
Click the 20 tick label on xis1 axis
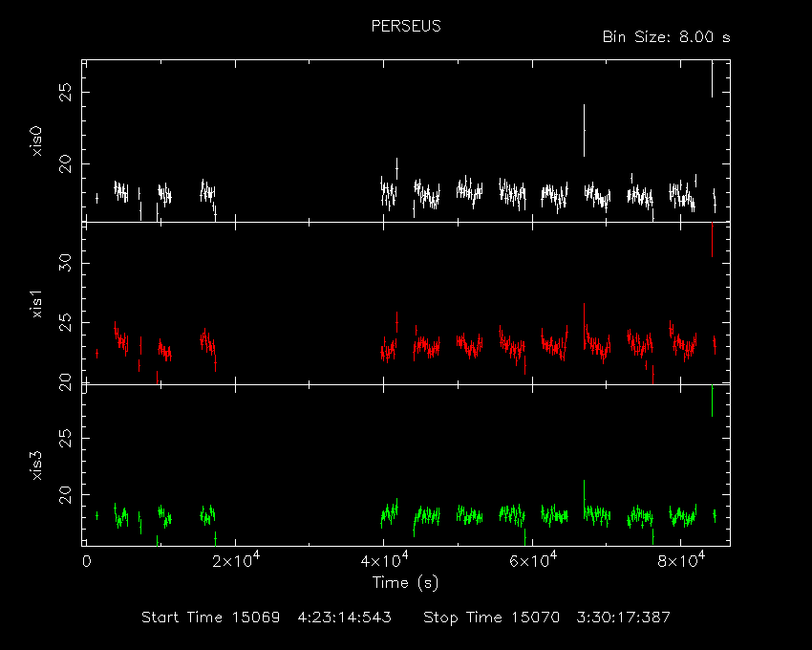click(66, 382)
